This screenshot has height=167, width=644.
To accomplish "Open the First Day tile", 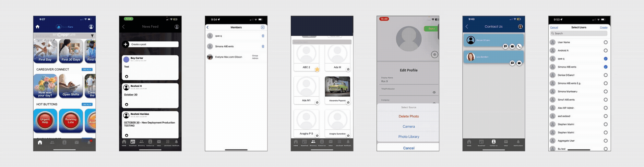I will coord(45,51).
